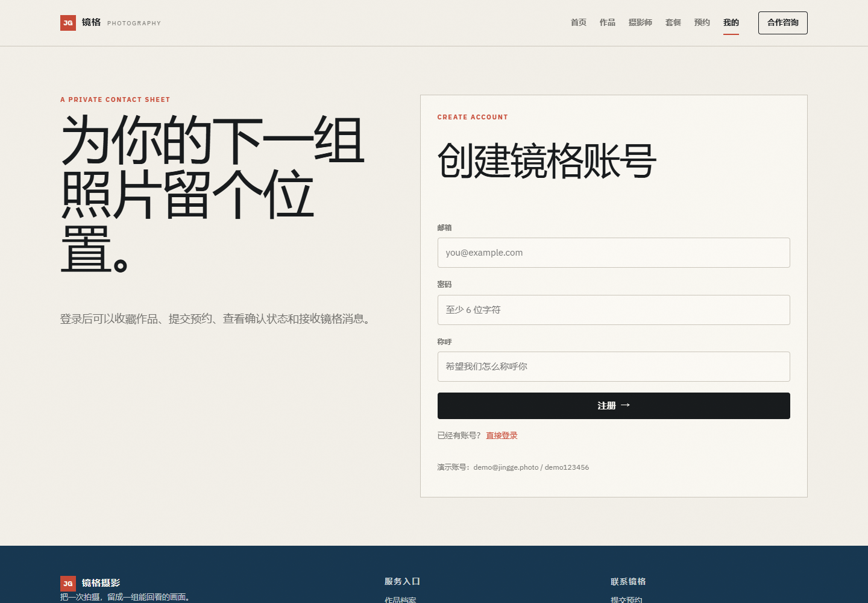This screenshot has height=603, width=868.
Task: Open the 首页 nav item
Action: pos(579,22)
